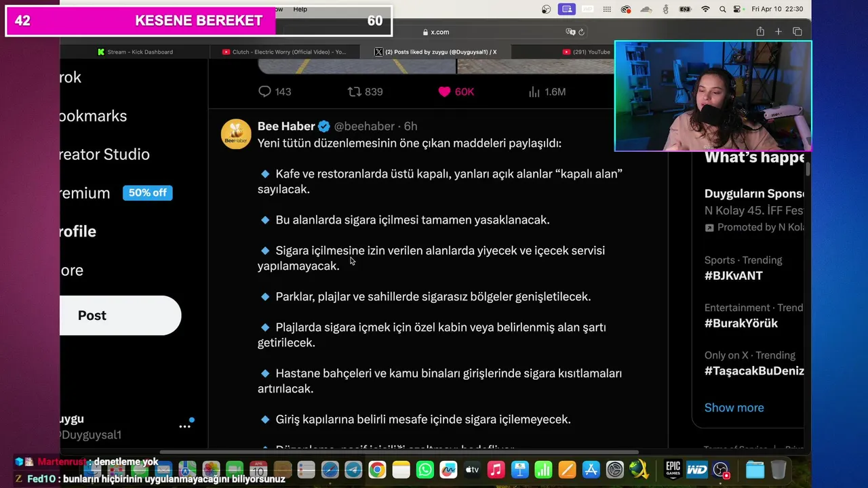Screen dimensions: 868x488
Task: Open Telegram from the Dock
Action: 353,470
